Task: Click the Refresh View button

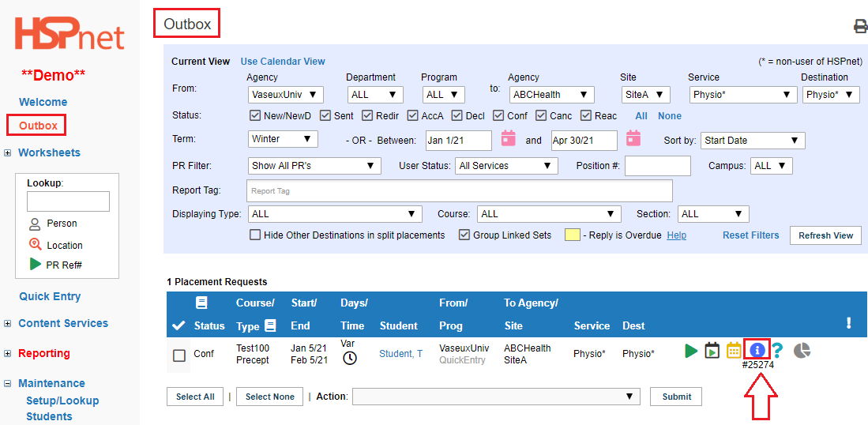Action: point(825,235)
